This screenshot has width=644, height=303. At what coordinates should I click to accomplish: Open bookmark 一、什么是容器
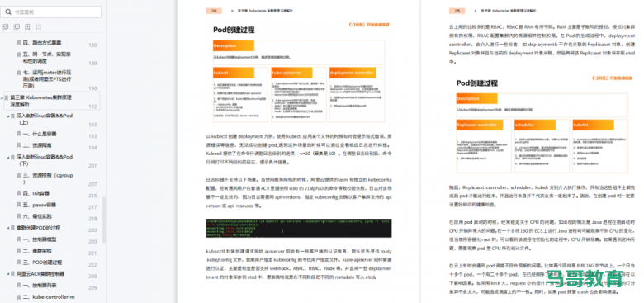pos(40,134)
